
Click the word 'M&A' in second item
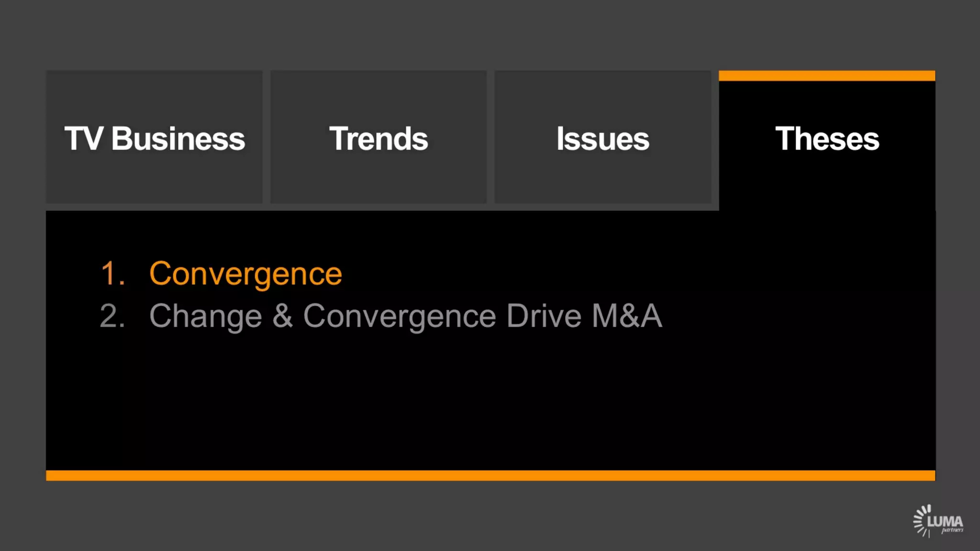627,316
